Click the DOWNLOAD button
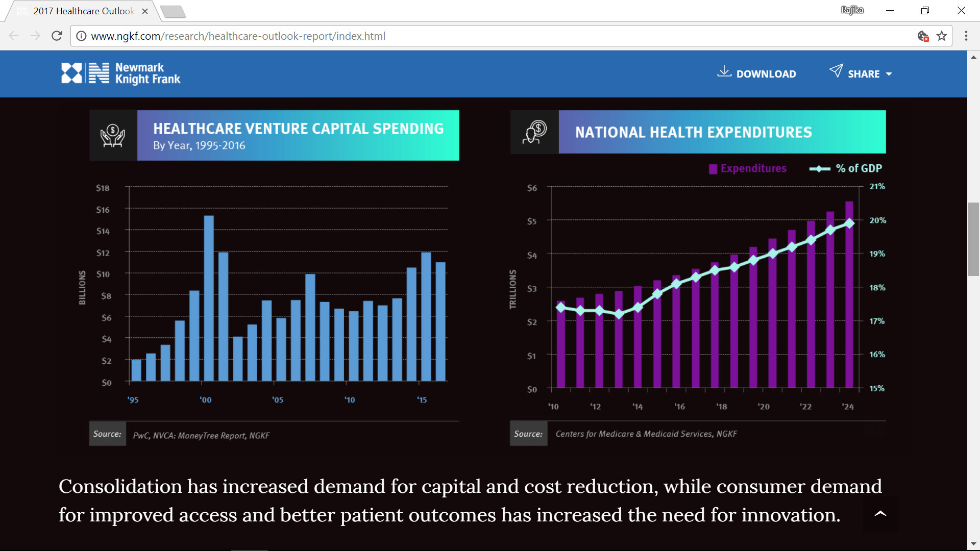The width and height of the screenshot is (980, 551). coord(766,74)
